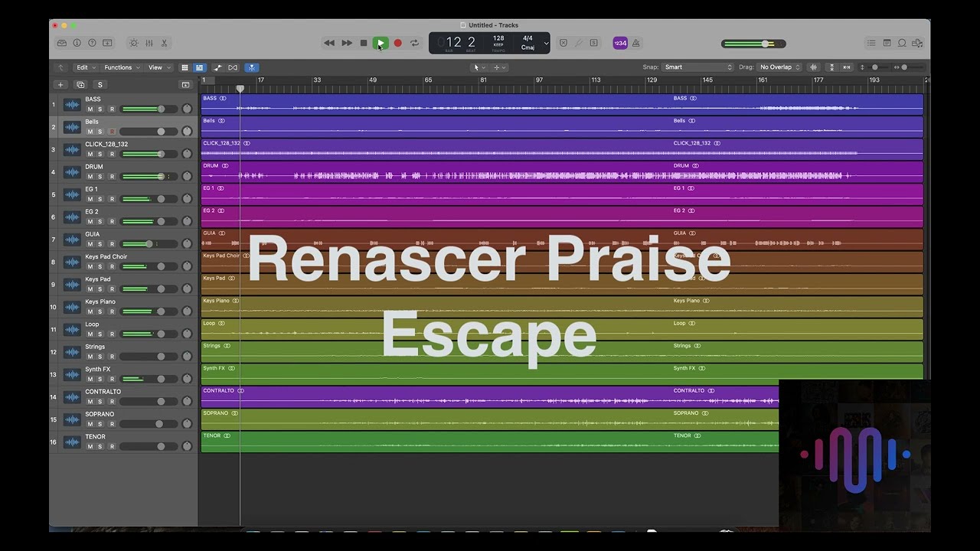Open the Drag No Overlap dropdown

(x=779, y=67)
